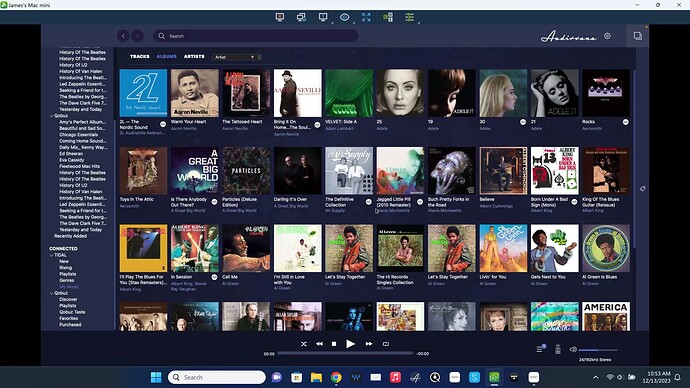Click the badge icon beside 2L Nordic Sound

coord(163,124)
